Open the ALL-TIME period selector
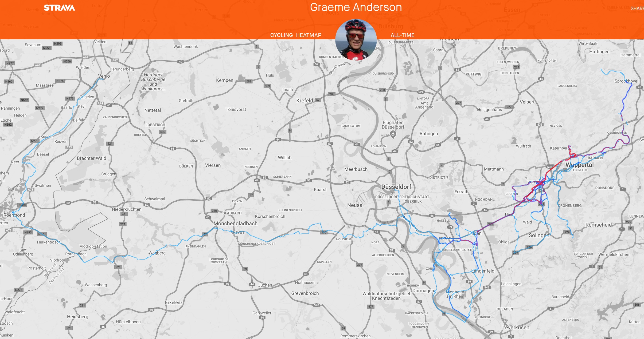The width and height of the screenshot is (644, 339). [x=403, y=35]
